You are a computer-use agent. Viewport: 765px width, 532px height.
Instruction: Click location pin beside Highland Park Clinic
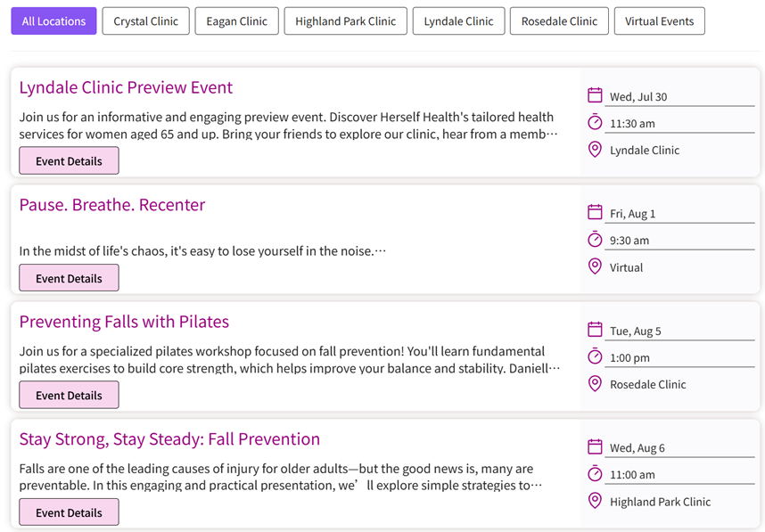595,501
